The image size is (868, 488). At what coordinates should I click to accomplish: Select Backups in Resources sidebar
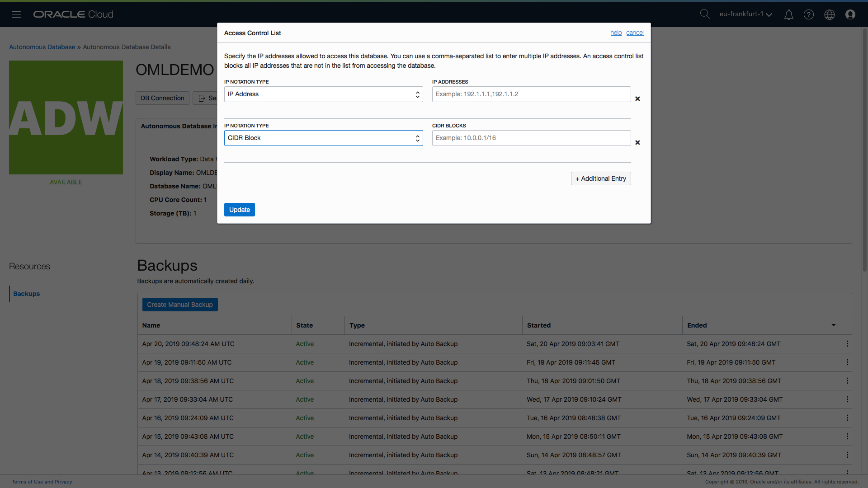(27, 294)
